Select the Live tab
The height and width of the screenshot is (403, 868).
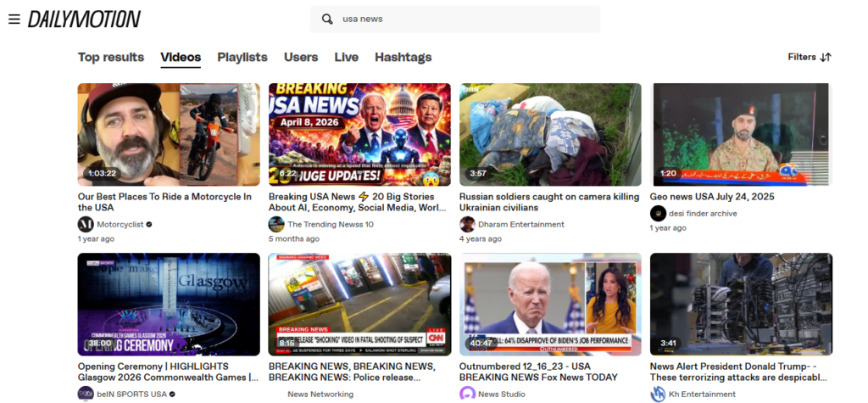pyautogui.click(x=346, y=57)
